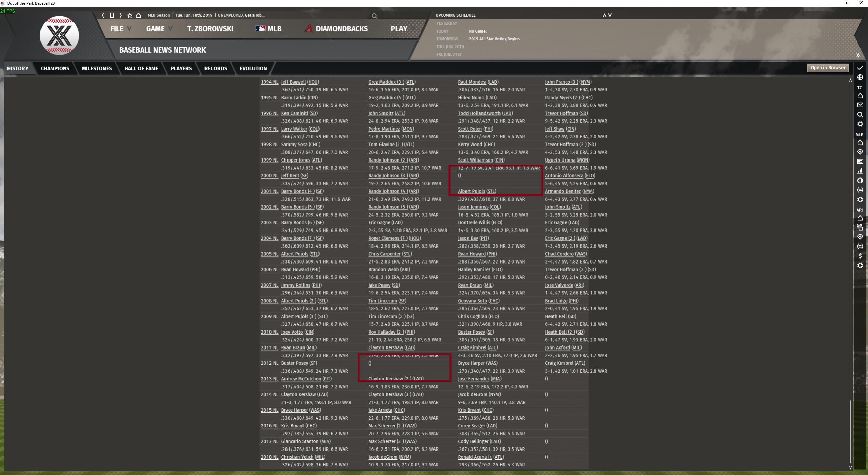Click the transactions arrows icon under ARI

860,246
